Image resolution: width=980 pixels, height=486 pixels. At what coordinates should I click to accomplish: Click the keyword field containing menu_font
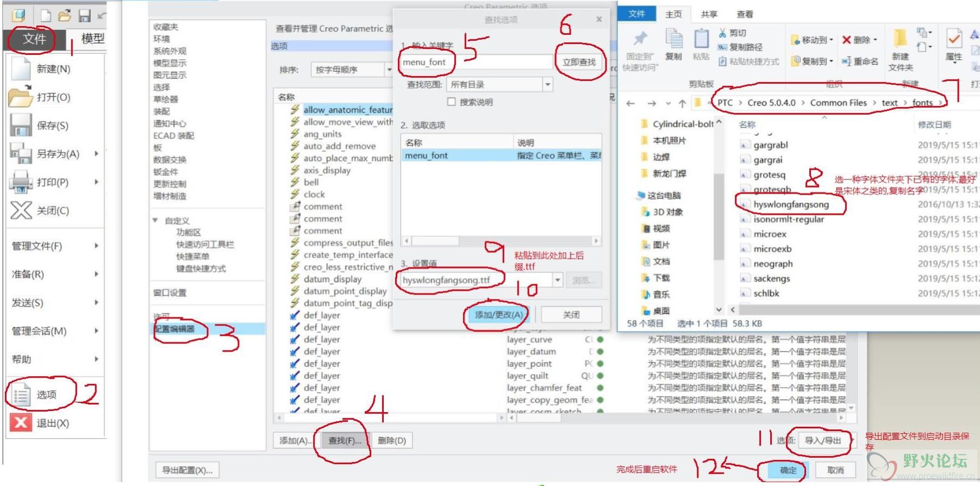[476, 62]
